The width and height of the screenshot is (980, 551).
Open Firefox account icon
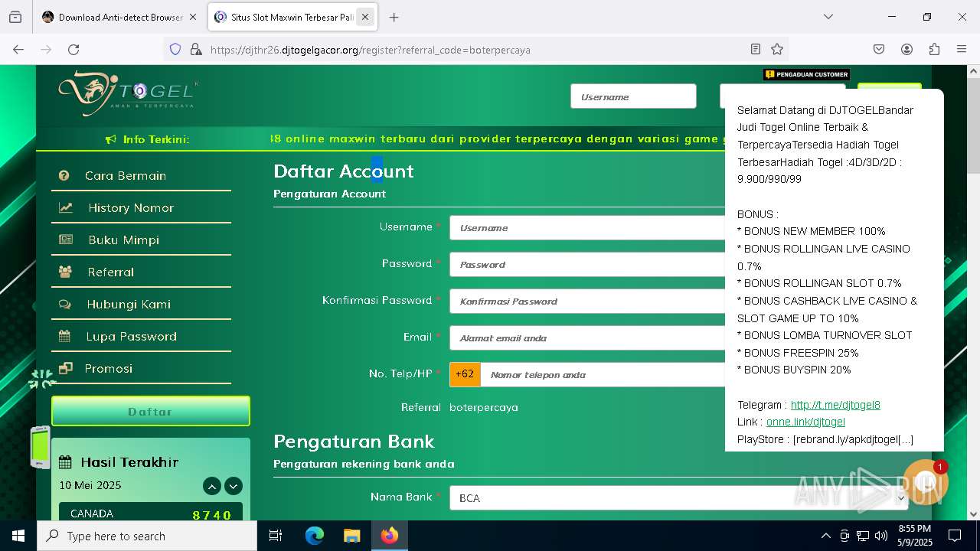tap(906, 50)
